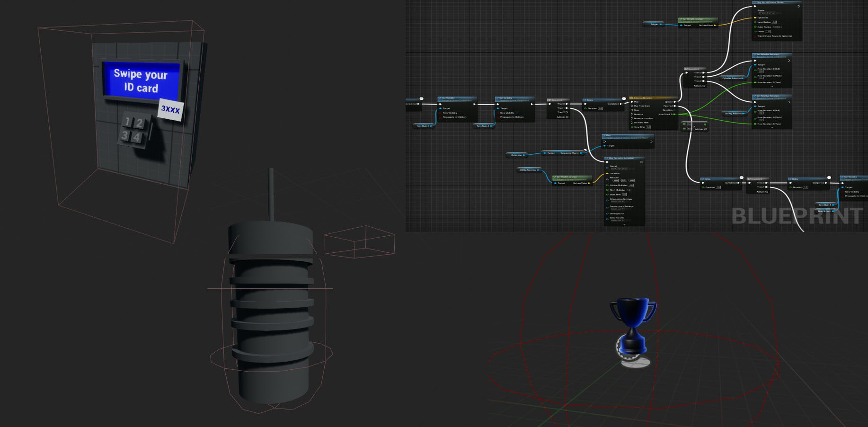Click the 3XXX ID card on keypad model

pyautogui.click(x=170, y=109)
